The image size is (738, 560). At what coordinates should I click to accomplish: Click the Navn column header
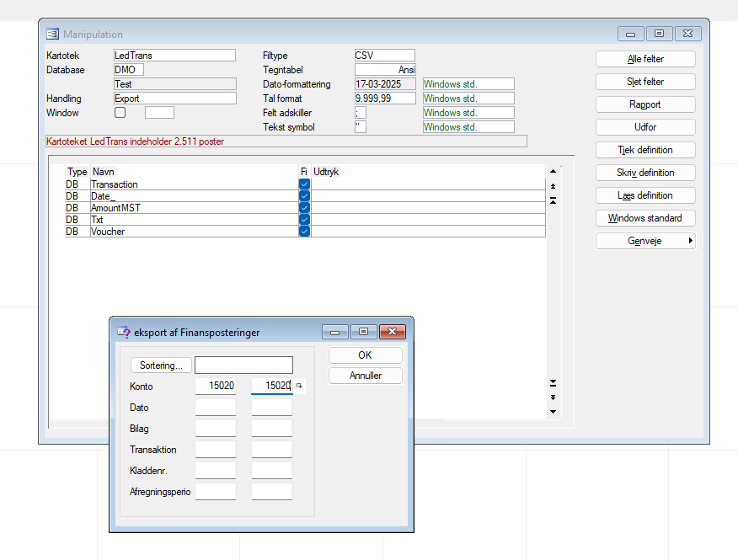[x=103, y=172]
